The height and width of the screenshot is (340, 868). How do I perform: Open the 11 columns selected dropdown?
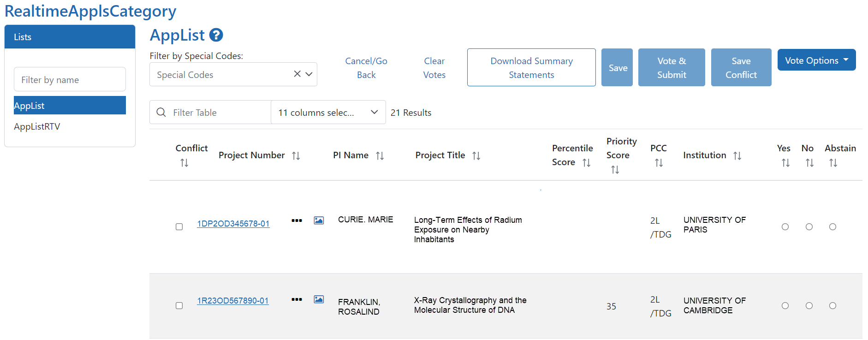click(x=328, y=113)
